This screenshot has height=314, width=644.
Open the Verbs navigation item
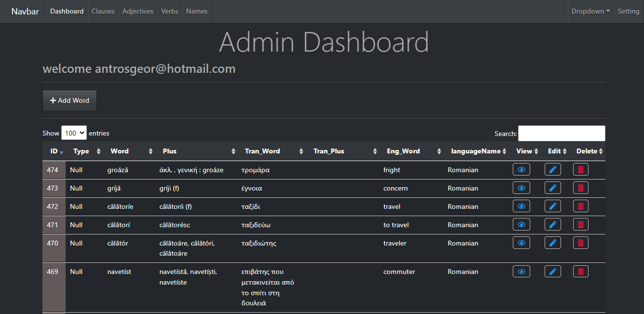point(170,11)
